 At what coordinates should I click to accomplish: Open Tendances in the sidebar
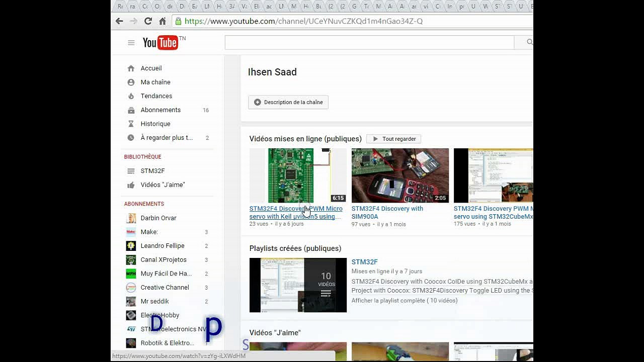coord(156,96)
